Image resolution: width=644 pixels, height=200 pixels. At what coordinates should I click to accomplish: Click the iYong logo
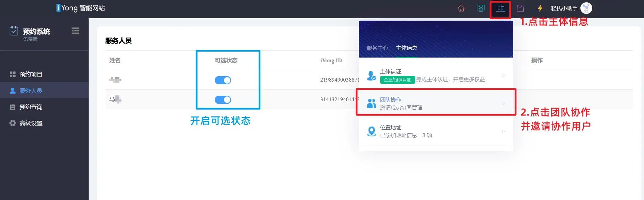point(80,8)
